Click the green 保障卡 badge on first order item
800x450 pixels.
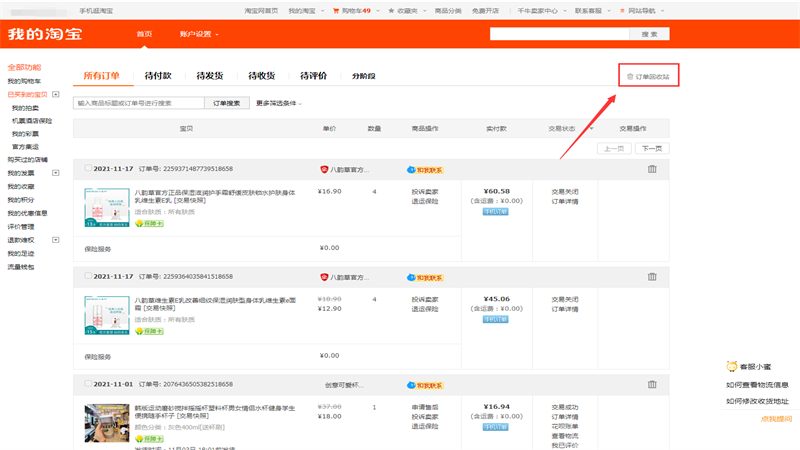pos(149,223)
